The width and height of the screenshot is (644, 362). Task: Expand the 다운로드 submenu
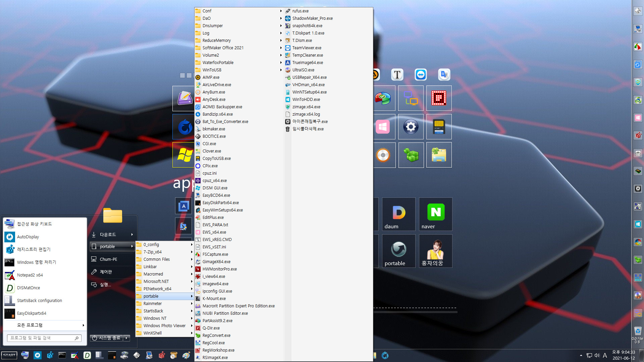112,235
